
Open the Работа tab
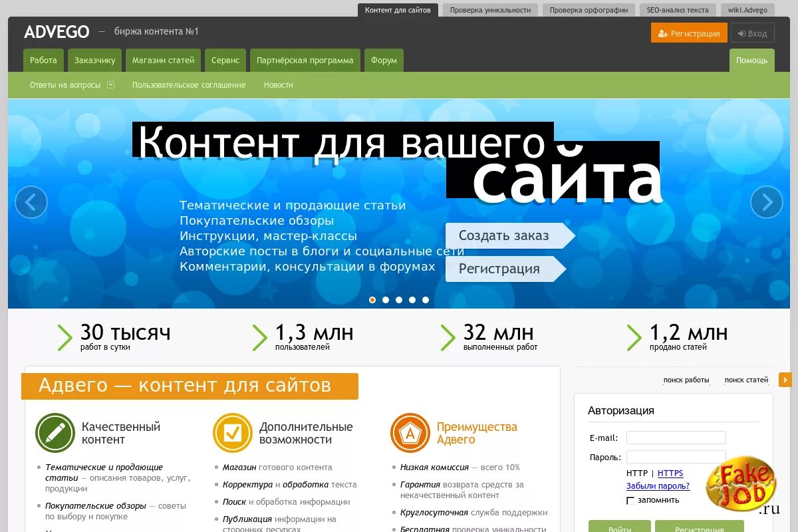click(x=43, y=60)
